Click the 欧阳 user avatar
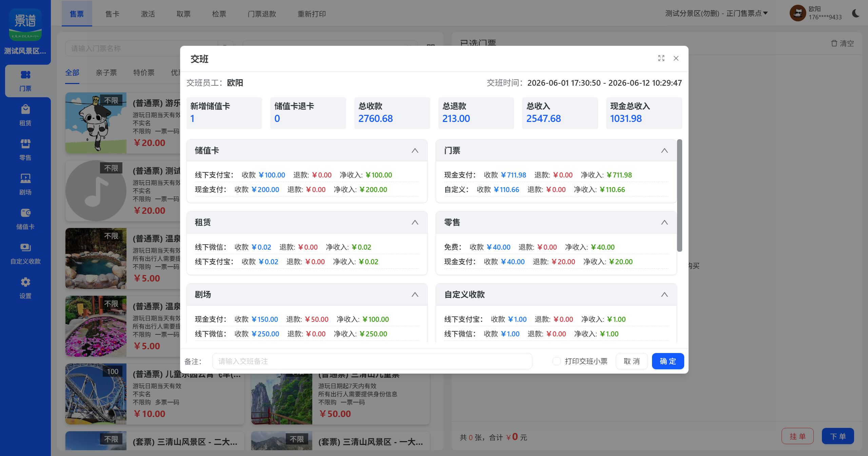The width and height of the screenshot is (868, 456). [797, 14]
